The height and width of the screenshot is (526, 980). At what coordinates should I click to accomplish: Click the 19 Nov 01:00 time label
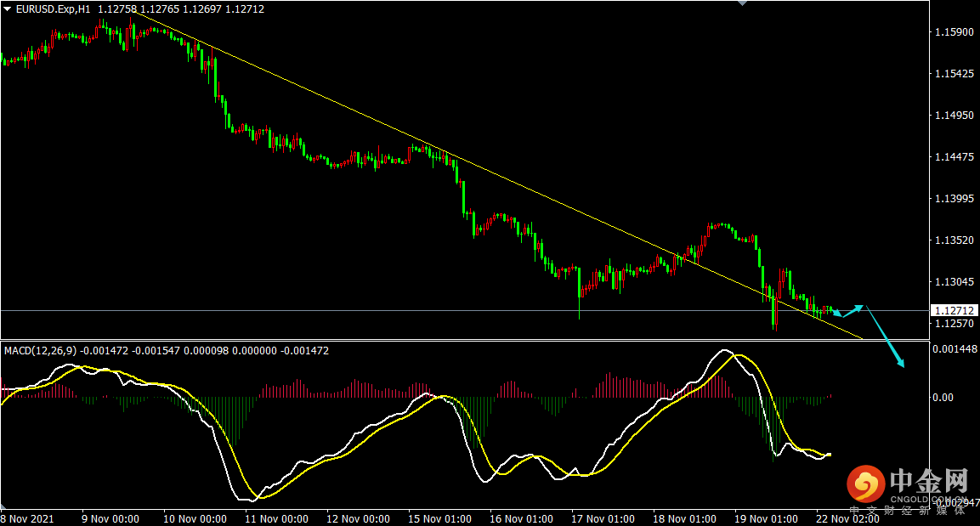[x=767, y=519]
